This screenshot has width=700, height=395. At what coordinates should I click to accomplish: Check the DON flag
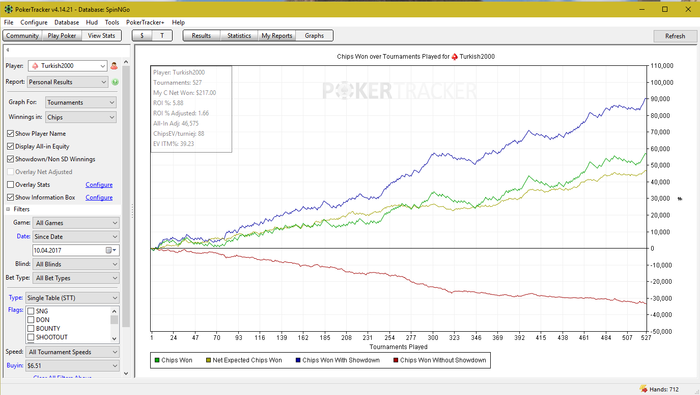click(31, 320)
